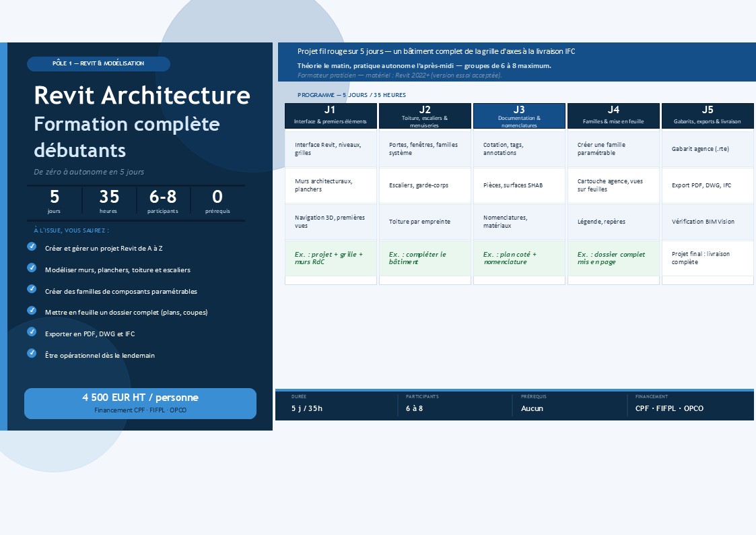756x535 pixels.
Task: Click the text 'Être opérationnel dès le lendemain'
Action: [100, 356]
